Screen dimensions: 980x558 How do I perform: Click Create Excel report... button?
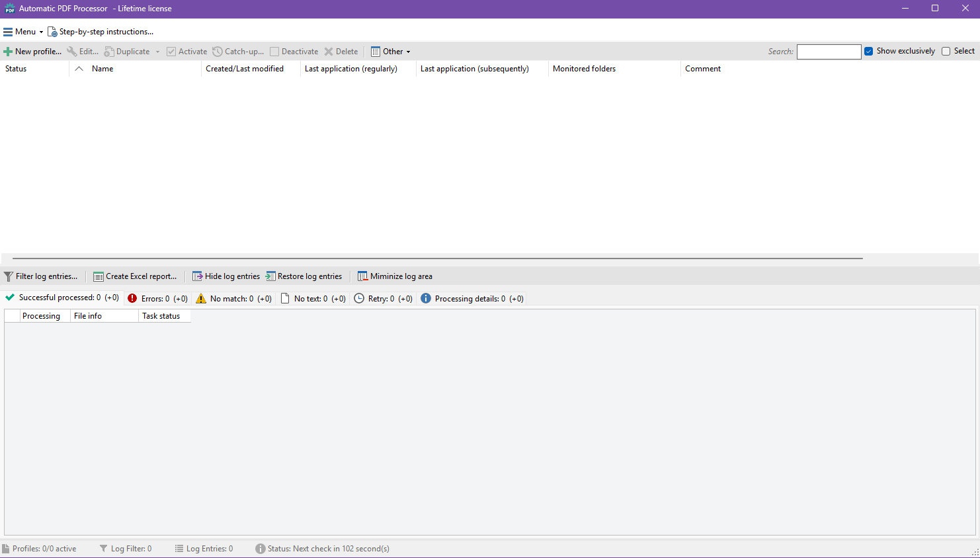[x=135, y=276]
